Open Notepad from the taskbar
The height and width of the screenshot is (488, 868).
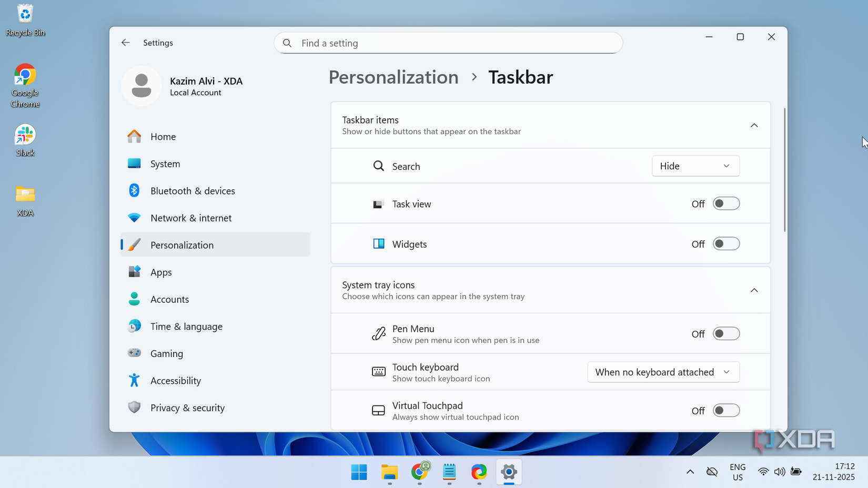coord(449,472)
